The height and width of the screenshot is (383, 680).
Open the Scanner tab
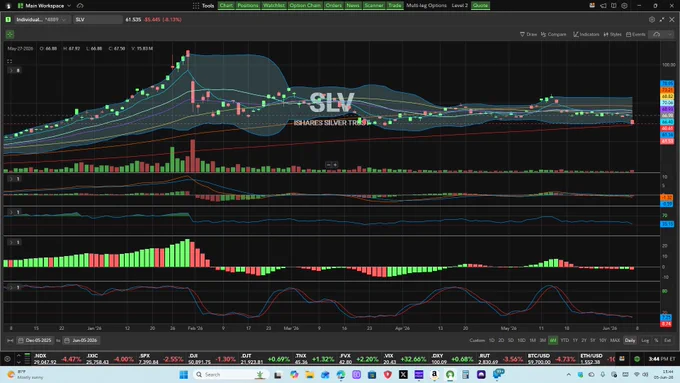(x=374, y=6)
